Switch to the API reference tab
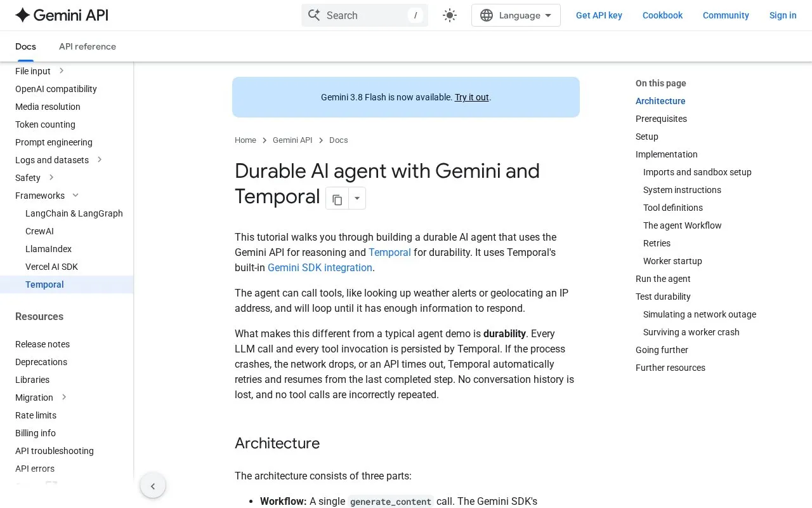 [88, 46]
